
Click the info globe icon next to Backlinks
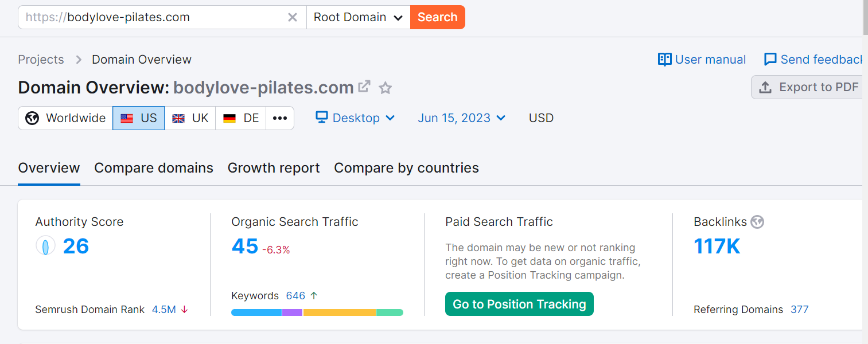pyautogui.click(x=757, y=221)
